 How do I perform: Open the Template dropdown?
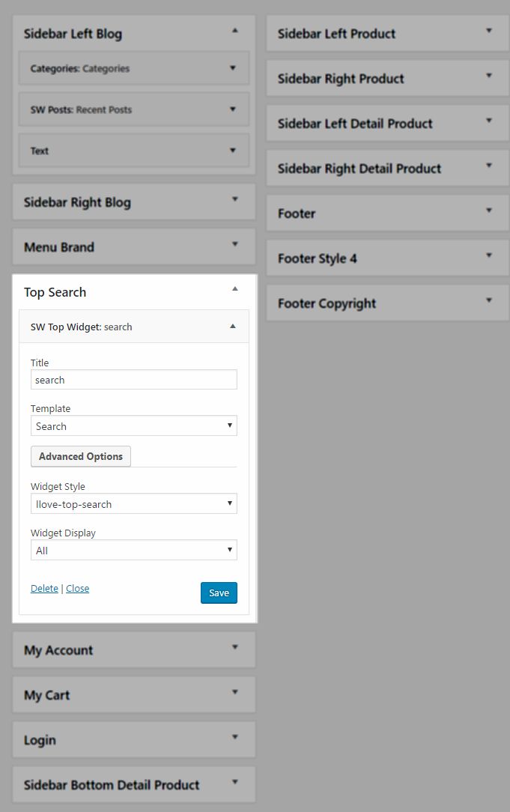point(133,425)
